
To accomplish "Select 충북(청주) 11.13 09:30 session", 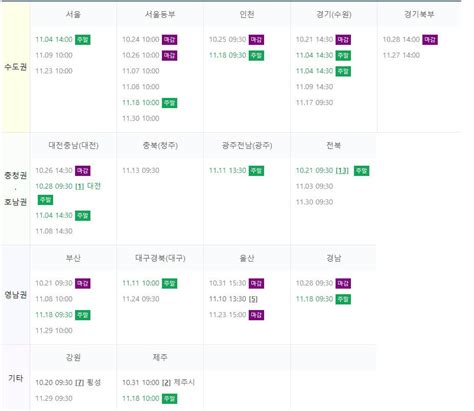I will click(141, 171).
